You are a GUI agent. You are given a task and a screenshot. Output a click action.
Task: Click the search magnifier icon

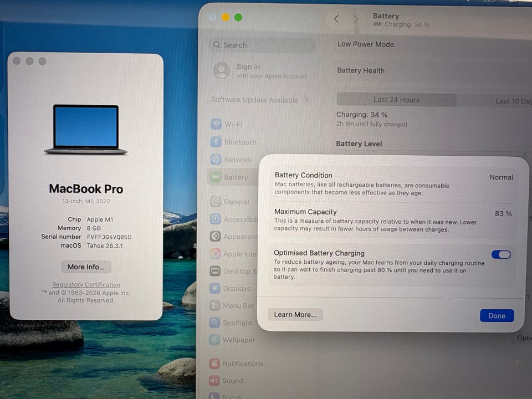(x=217, y=45)
